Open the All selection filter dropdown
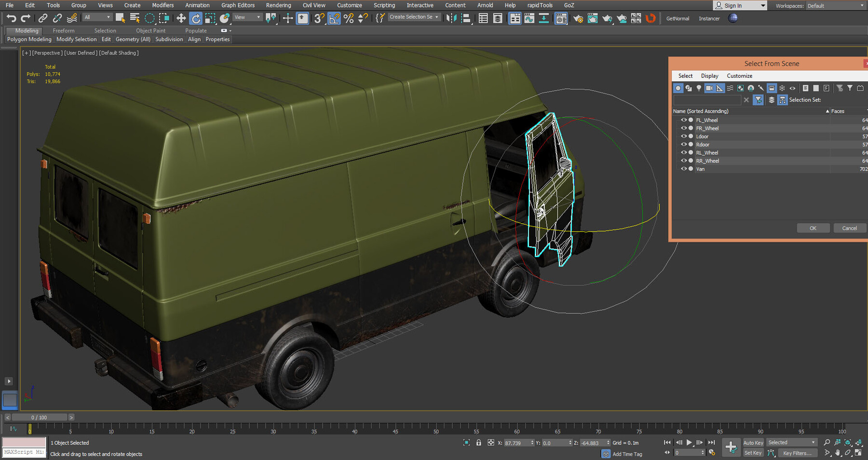The height and width of the screenshot is (460, 868). tap(96, 16)
